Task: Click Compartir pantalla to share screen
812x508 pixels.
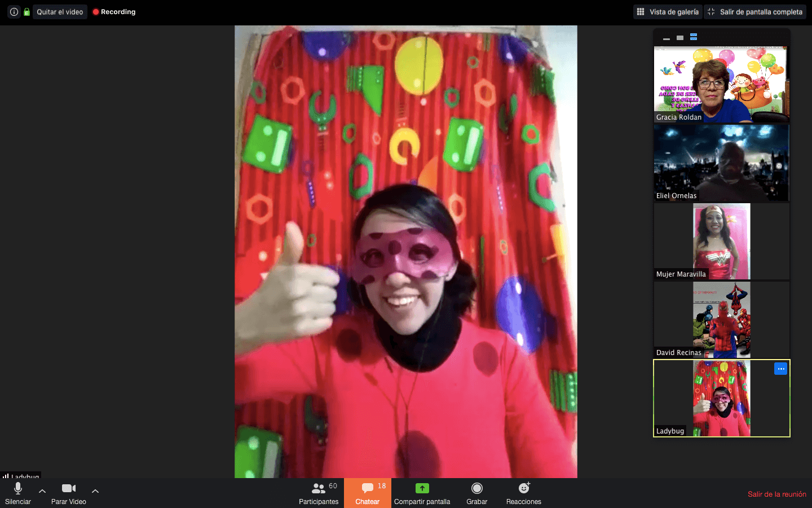Action: [x=422, y=493]
